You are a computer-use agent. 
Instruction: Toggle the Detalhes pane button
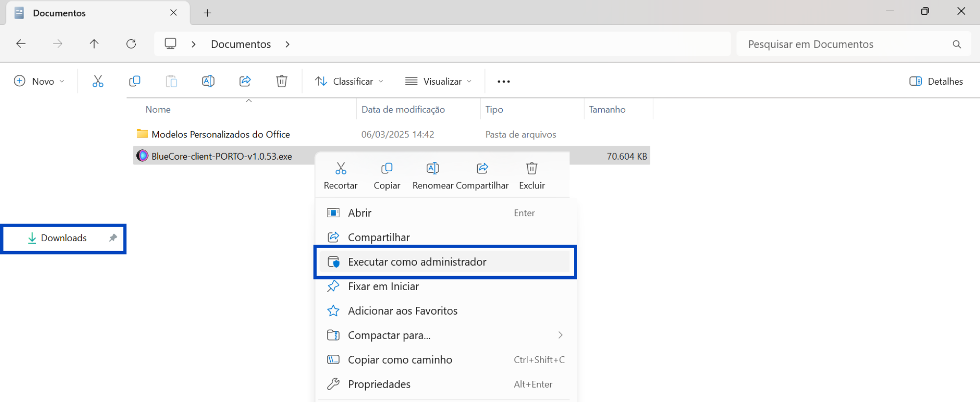pos(936,81)
